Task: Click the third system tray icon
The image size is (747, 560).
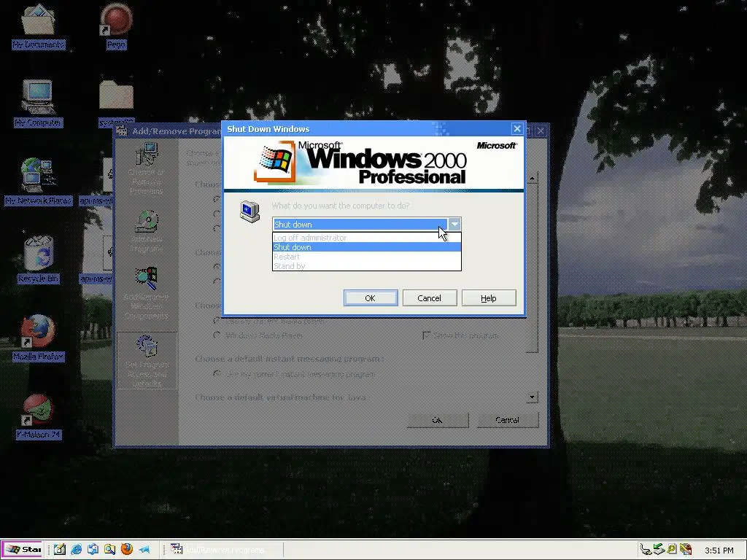Action: pos(672,550)
